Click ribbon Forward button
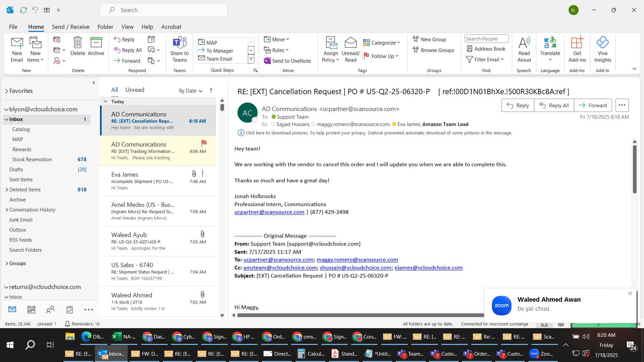 coord(127,61)
